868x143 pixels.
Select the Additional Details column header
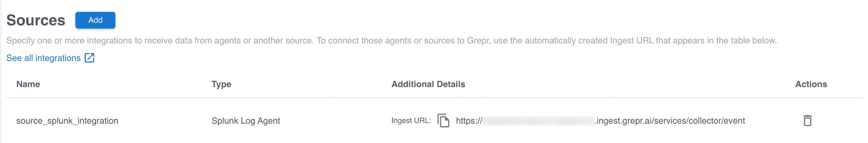[428, 84]
